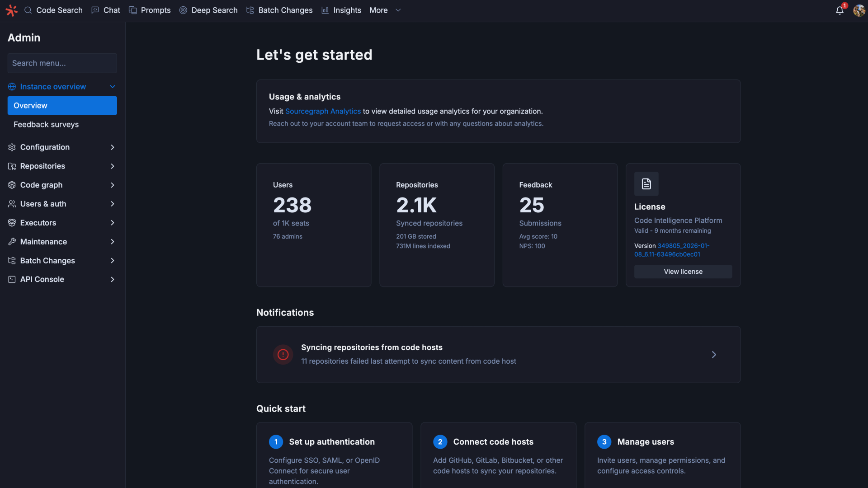Click inside the Search menu field

(x=62, y=63)
